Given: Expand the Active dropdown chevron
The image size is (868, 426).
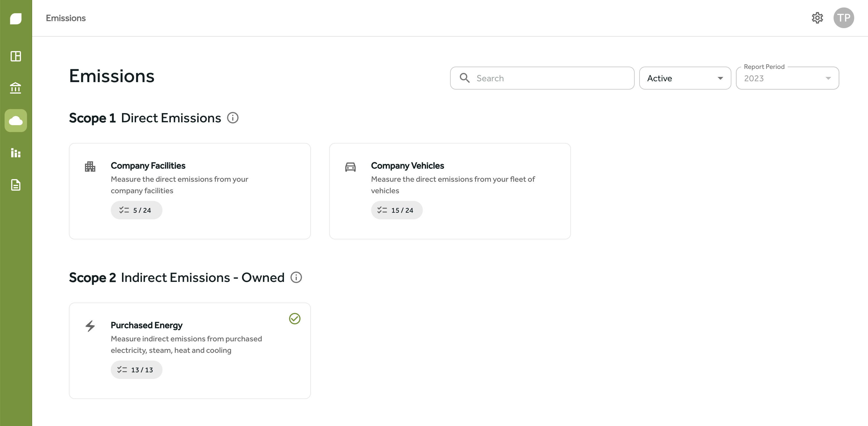Looking at the screenshot, I should 720,78.
